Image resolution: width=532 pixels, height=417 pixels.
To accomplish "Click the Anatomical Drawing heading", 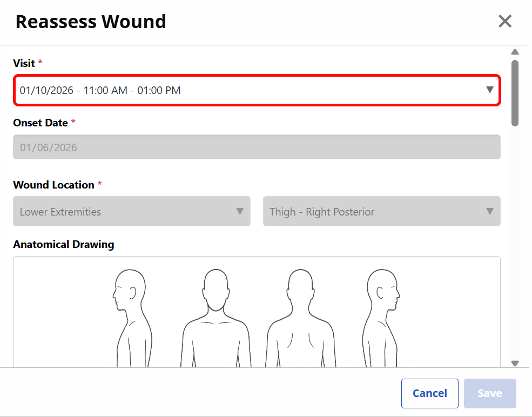I will tap(63, 244).
